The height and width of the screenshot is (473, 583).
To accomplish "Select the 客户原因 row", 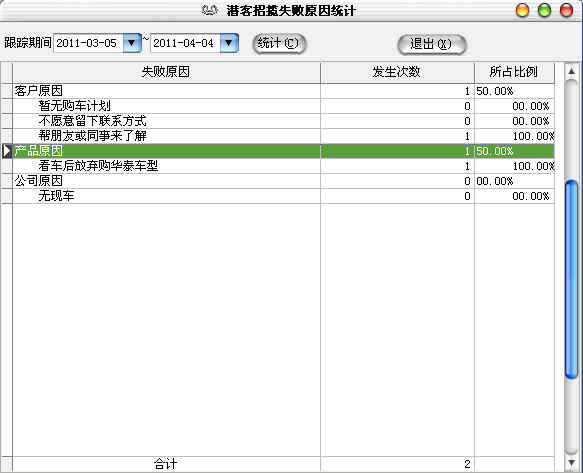I will [283, 91].
